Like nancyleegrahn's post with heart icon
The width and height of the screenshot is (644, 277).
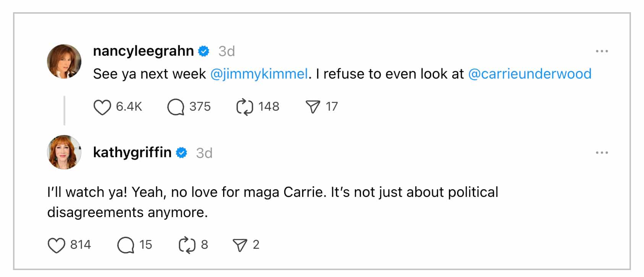click(x=102, y=107)
